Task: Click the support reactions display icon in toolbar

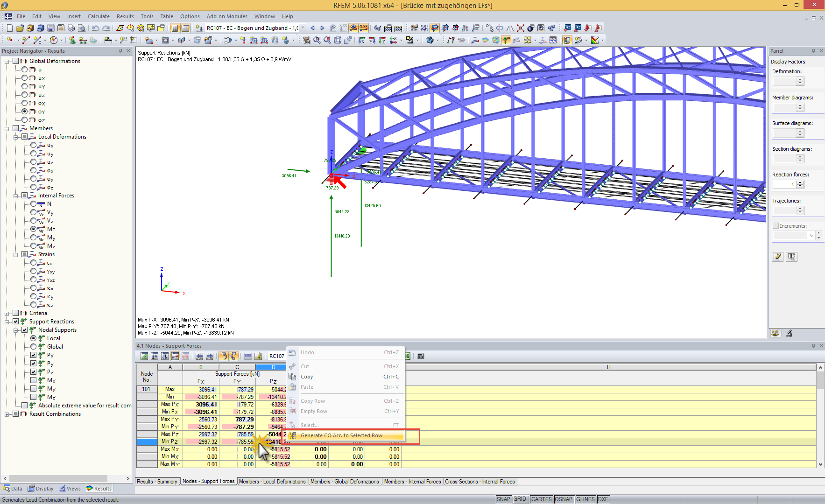Action: click(x=506, y=40)
